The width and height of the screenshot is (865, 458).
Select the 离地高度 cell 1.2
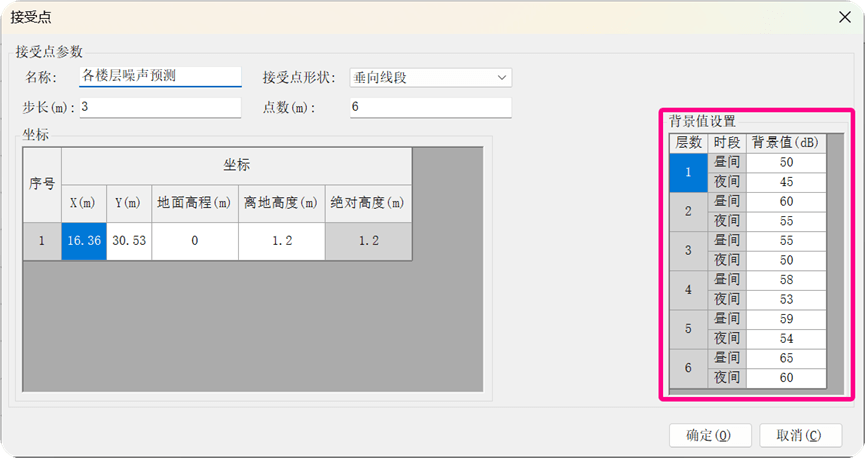click(x=282, y=241)
